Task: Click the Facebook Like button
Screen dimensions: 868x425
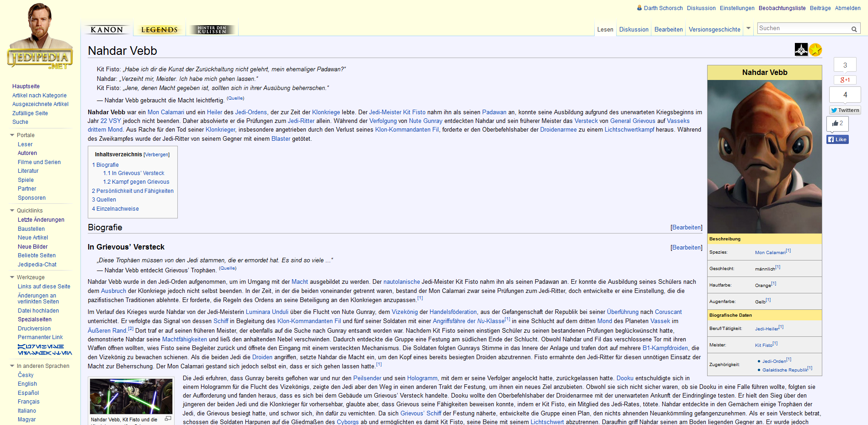Action: click(x=837, y=139)
